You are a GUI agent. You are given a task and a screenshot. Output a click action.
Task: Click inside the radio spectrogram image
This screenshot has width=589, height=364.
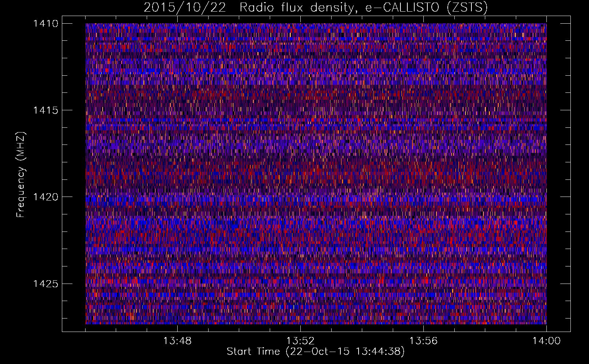(316, 174)
